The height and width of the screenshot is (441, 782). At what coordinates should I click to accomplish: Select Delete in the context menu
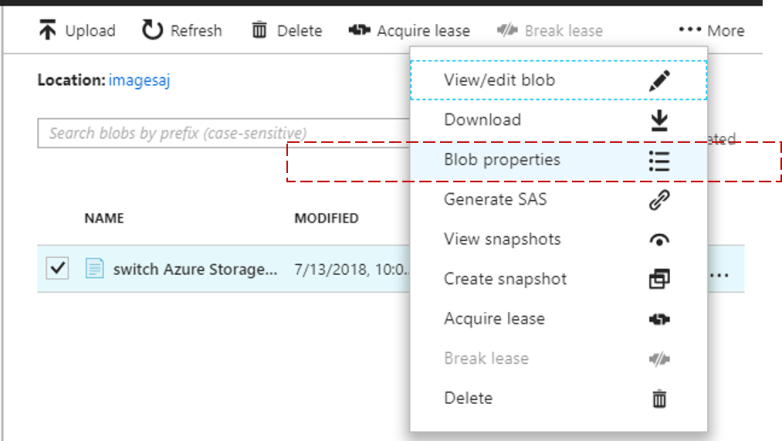tap(468, 398)
